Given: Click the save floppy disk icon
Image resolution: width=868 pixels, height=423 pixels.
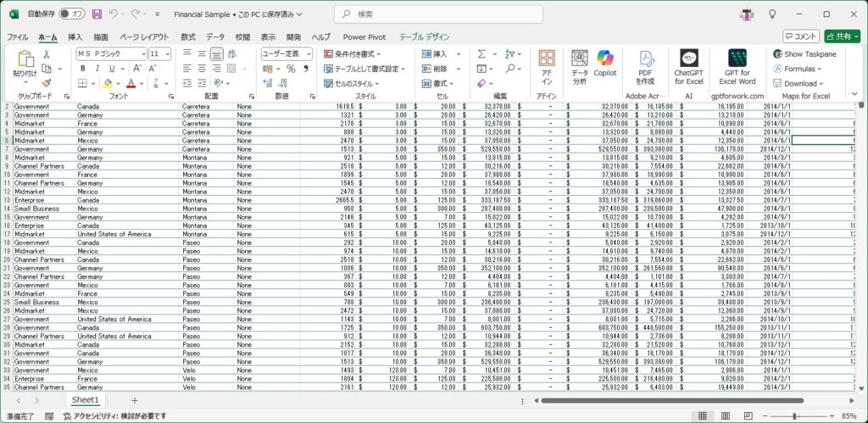Looking at the screenshot, I should coord(97,14).
